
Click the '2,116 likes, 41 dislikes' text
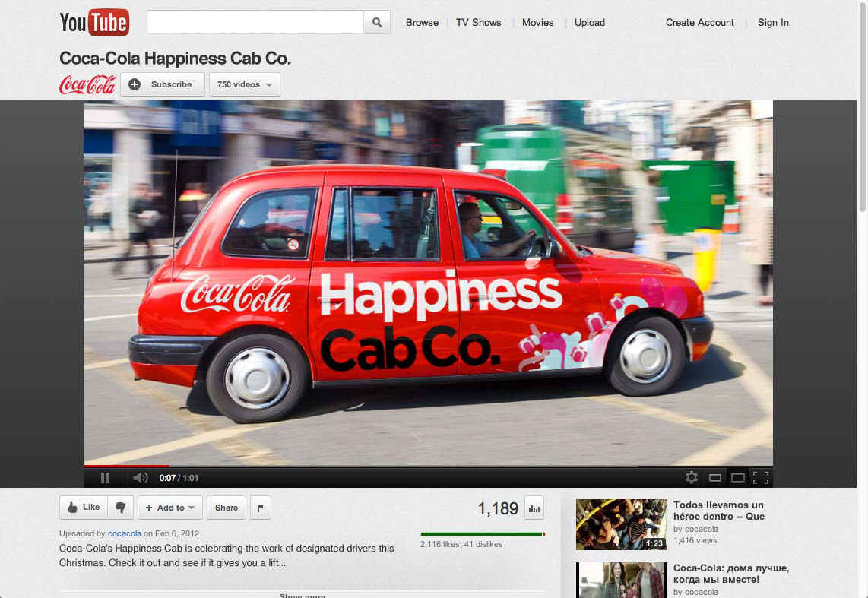(x=461, y=544)
